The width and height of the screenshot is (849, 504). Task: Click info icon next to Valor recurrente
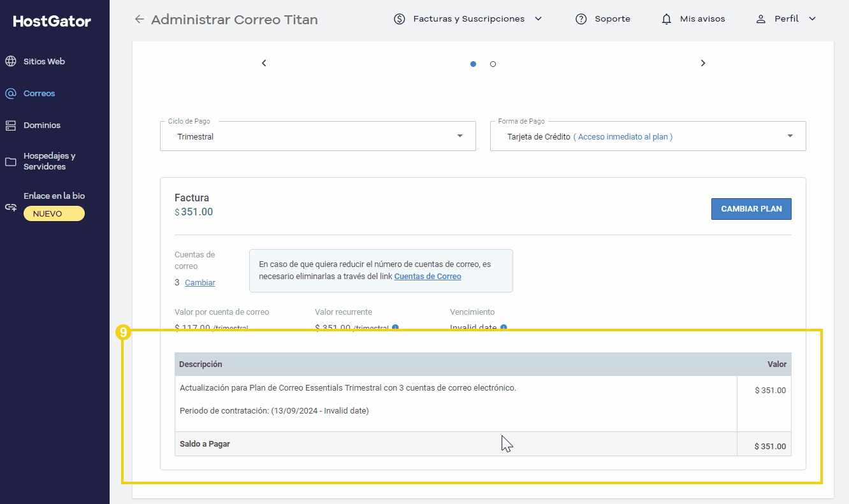point(395,328)
